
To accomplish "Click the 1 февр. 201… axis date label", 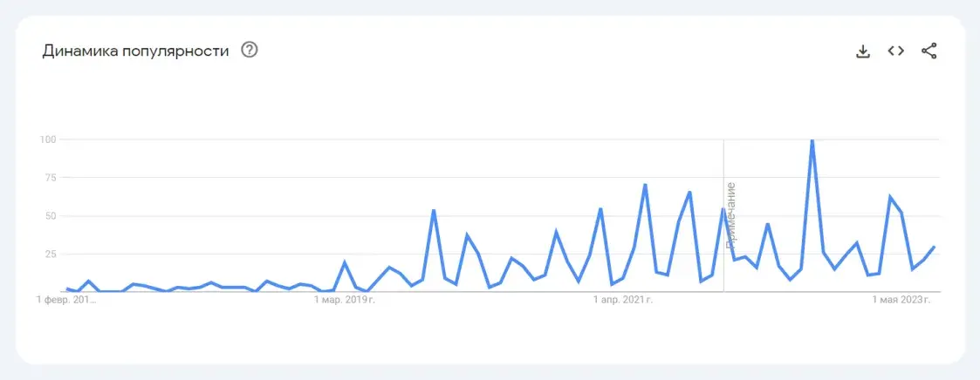I will 67,300.
